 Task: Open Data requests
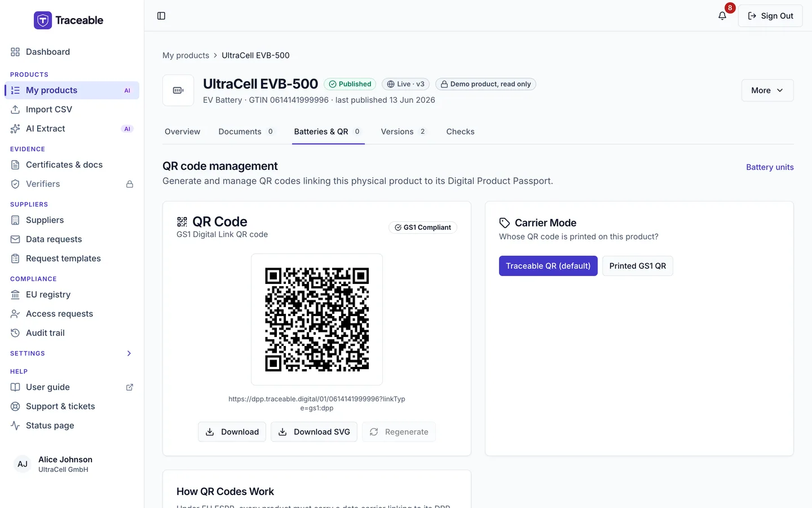[x=72, y=239]
